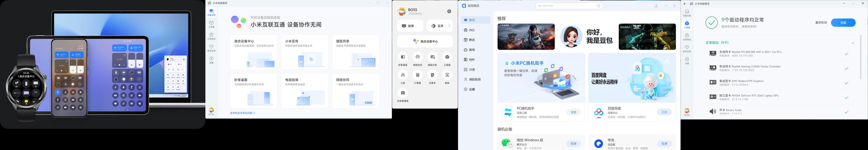
Task: Select 设备互联 tab in left 小米电脑管家 window
Action: (211, 12)
